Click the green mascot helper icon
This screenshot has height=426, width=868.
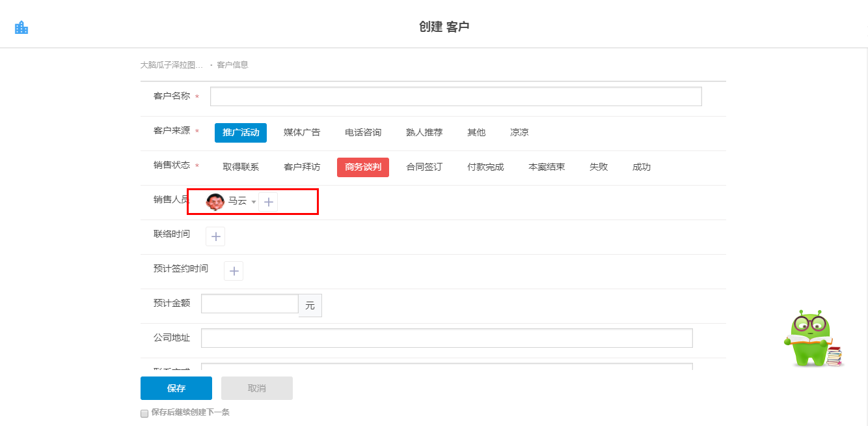[813, 339]
